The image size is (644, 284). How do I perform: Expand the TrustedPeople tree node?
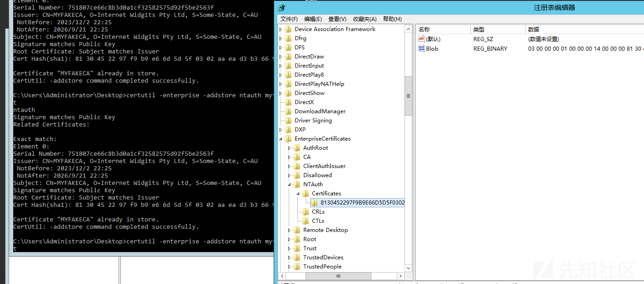(289, 267)
